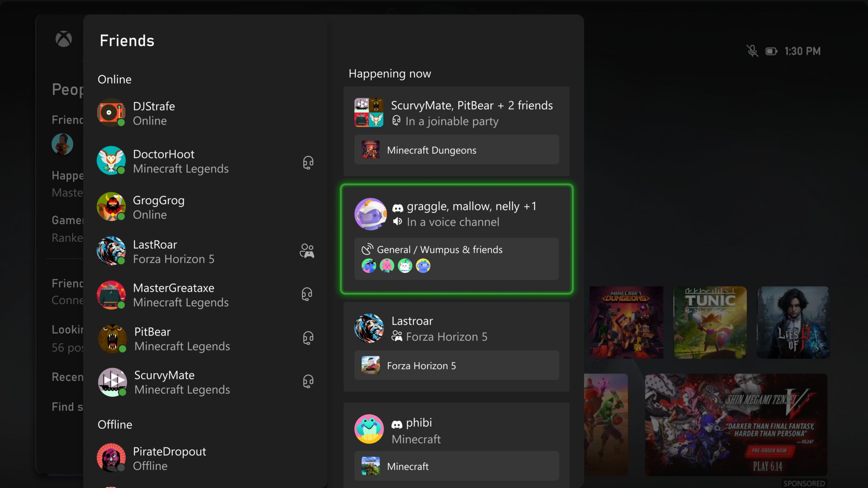
Task: Collapse the Online friends section
Action: coord(114,79)
